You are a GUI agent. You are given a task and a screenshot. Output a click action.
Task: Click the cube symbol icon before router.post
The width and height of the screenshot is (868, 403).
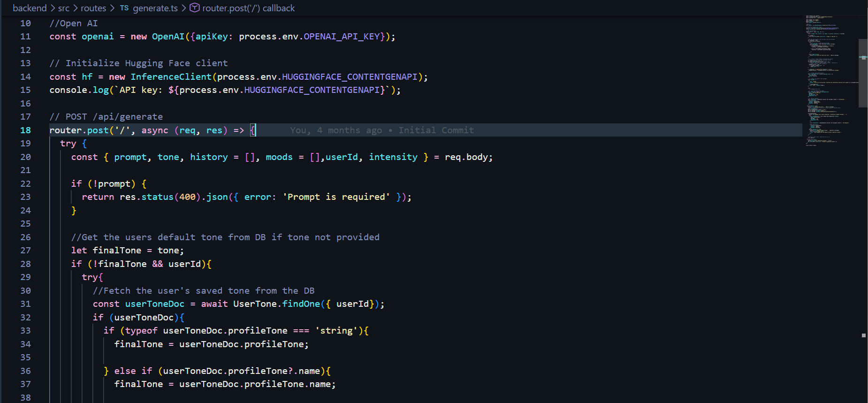coord(194,8)
